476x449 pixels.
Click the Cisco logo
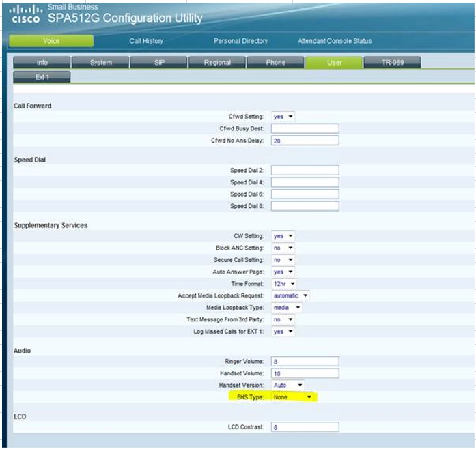(27, 15)
